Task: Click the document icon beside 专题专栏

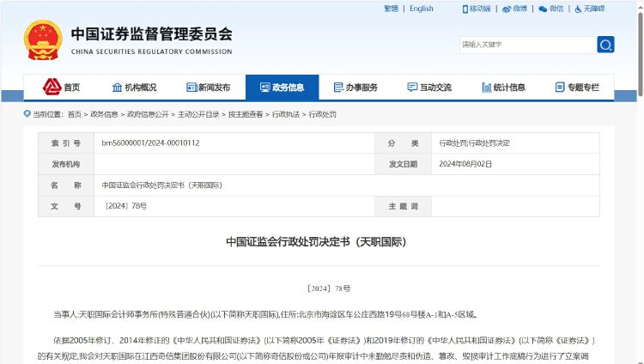Action: tap(560, 87)
